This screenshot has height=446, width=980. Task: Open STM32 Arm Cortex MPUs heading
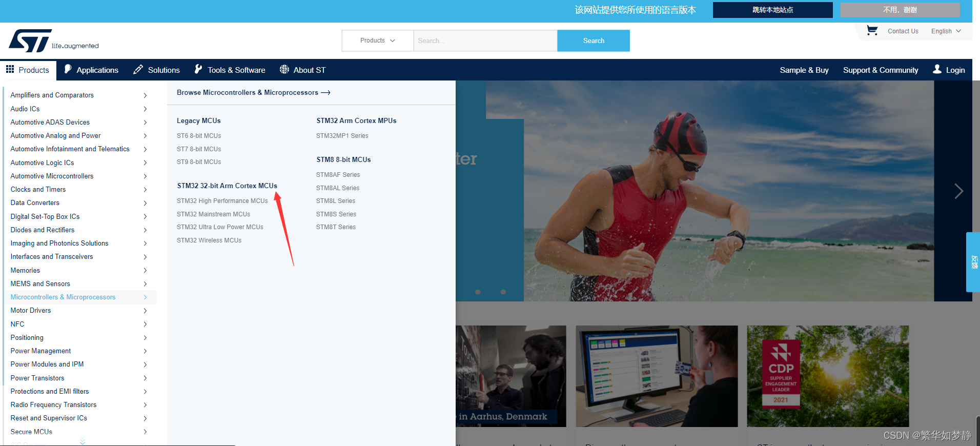click(356, 120)
